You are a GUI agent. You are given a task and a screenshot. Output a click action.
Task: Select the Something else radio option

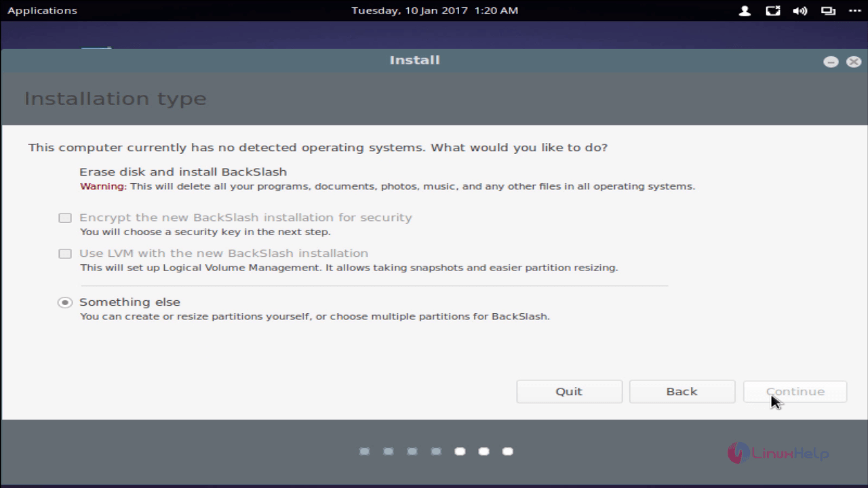point(65,302)
